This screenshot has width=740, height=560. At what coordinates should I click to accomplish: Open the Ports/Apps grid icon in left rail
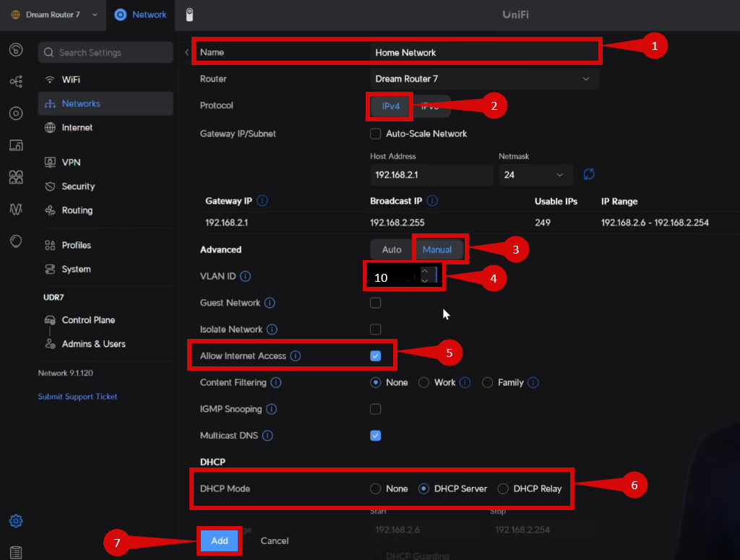(x=16, y=177)
